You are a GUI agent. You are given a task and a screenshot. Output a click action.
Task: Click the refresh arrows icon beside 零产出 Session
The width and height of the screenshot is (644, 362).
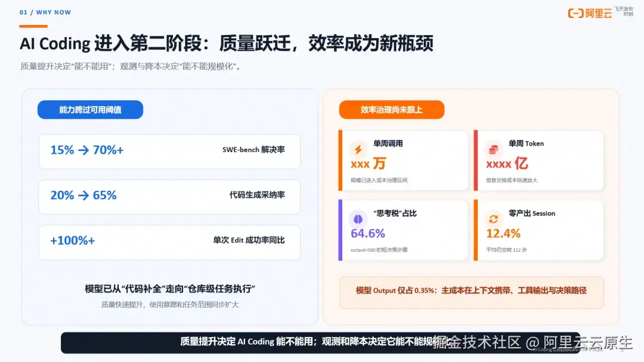pos(493,219)
